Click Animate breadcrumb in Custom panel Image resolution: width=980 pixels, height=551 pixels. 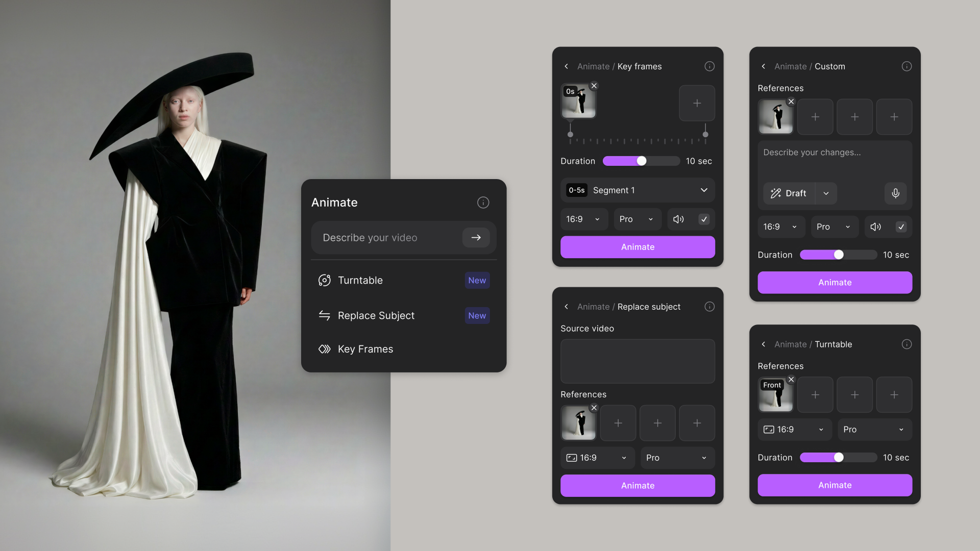click(x=790, y=66)
